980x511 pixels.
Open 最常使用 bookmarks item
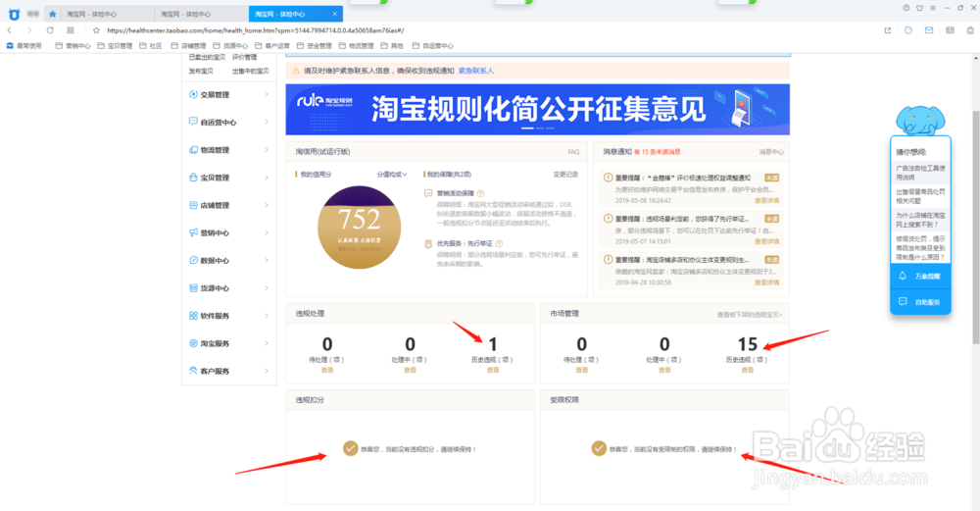click(x=24, y=46)
